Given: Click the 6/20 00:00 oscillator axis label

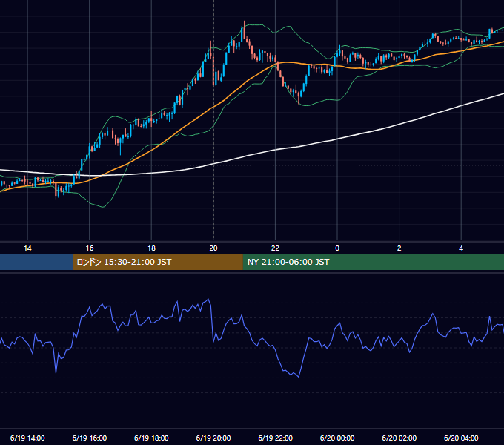Looking at the screenshot, I should click(x=337, y=438).
